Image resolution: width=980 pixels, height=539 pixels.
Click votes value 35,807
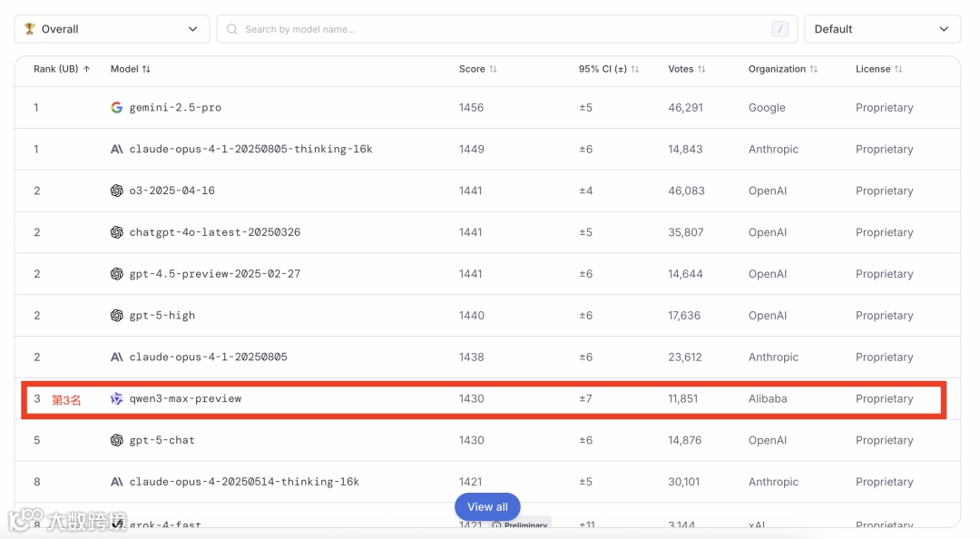[686, 232]
